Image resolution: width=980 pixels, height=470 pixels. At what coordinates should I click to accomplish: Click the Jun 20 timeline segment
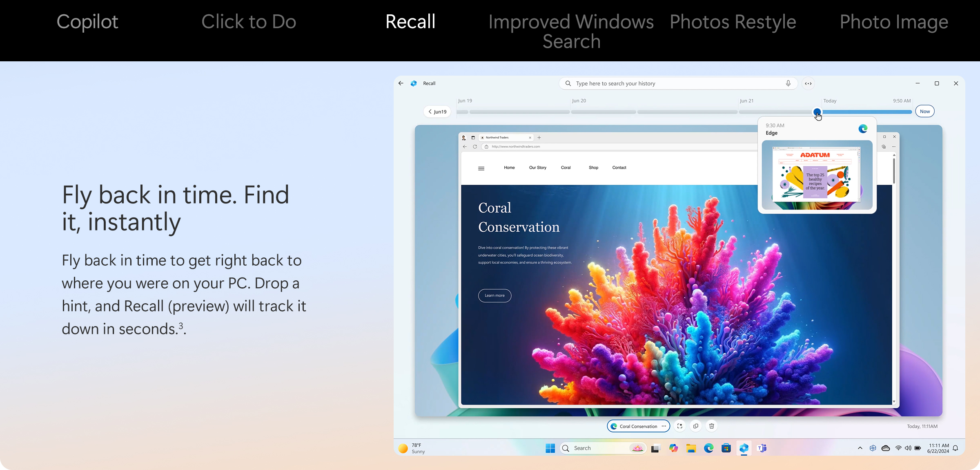tap(604, 112)
